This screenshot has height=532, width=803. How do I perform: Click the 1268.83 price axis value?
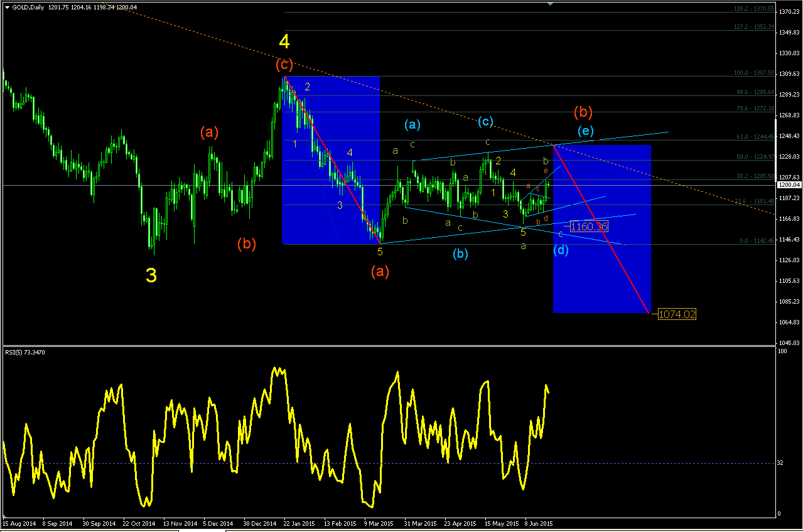(789, 115)
